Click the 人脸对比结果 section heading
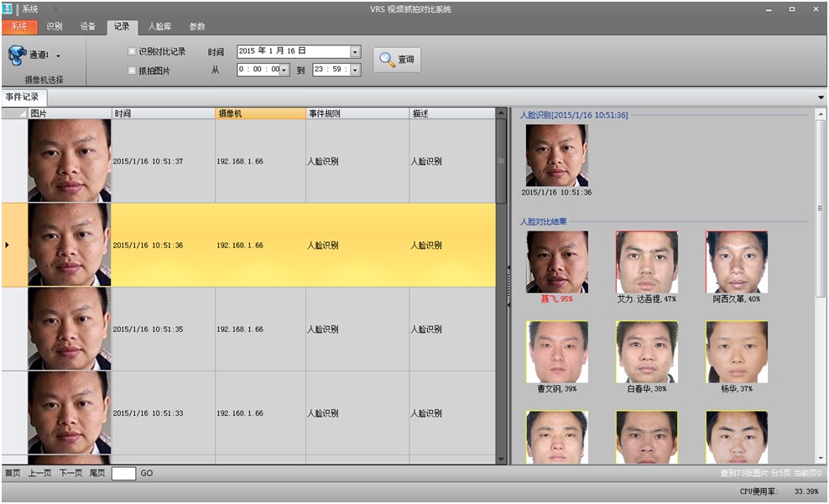The image size is (829, 504). tap(544, 222)
